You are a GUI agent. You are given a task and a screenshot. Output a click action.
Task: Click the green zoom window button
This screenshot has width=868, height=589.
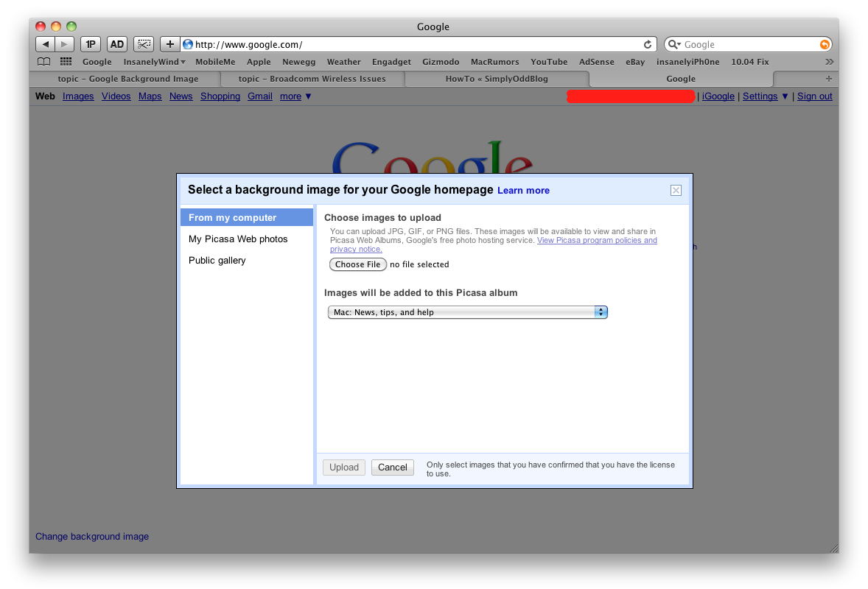tap(71, 26)
